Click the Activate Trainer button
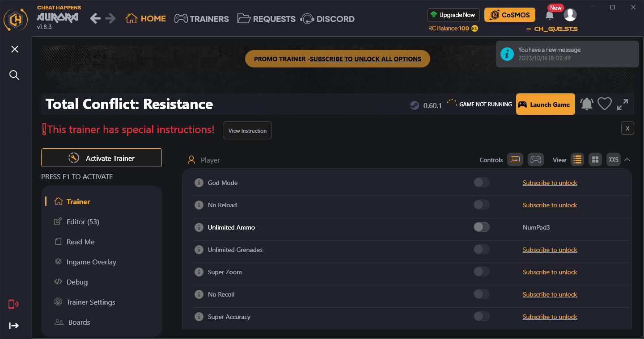Screen dimensions: 644x339 click(101, 157)
